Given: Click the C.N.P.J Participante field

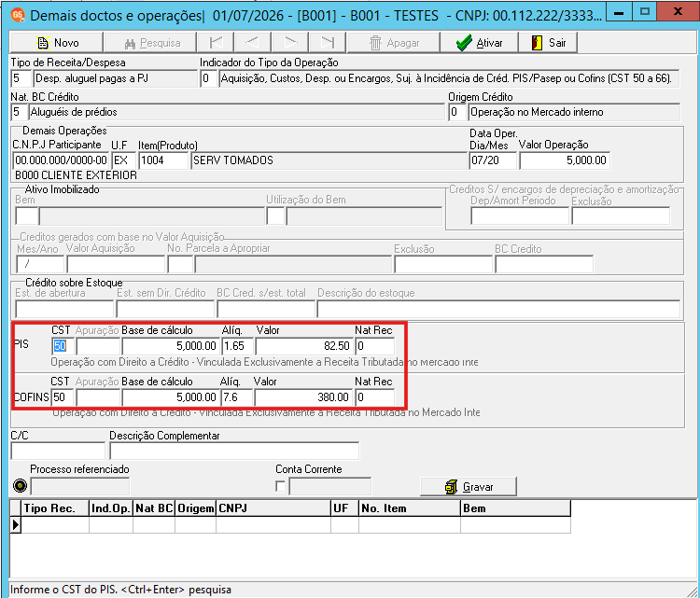Looking at the screenshot, I should coord(61,160).
